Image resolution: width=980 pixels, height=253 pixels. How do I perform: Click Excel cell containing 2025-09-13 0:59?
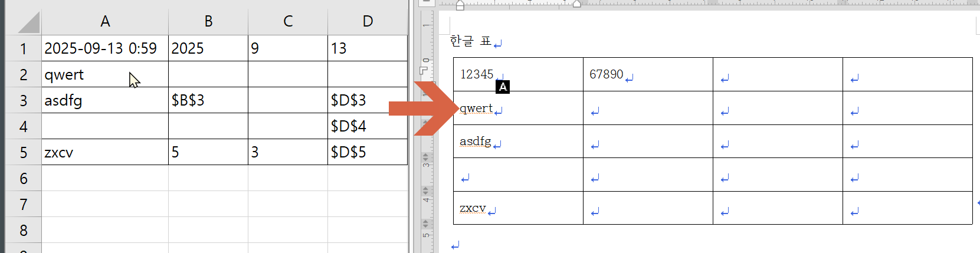105,48
